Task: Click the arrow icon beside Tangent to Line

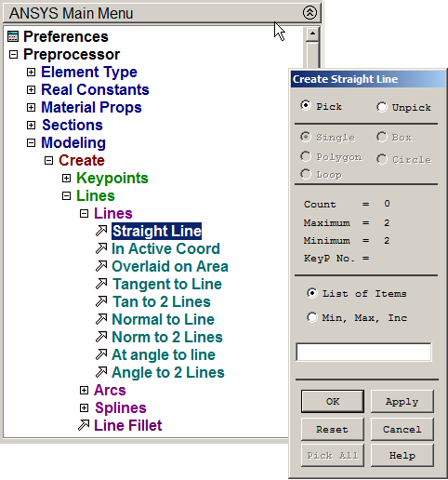Action: pos(101,284)
